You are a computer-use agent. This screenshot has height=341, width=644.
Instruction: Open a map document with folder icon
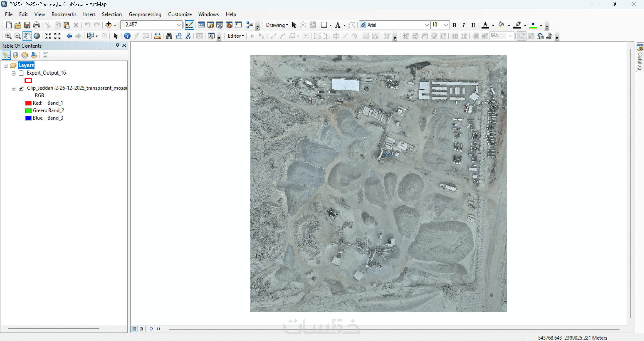(18, 25)
